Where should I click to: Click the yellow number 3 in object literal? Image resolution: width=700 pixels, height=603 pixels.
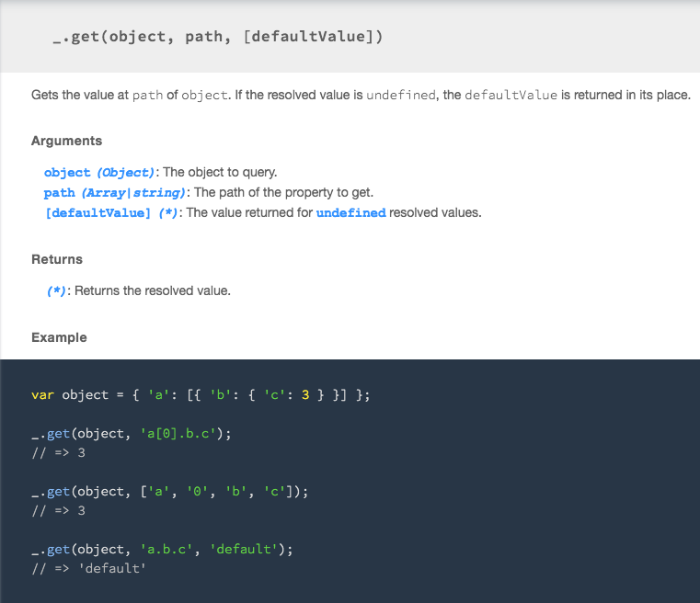point(305,394)
